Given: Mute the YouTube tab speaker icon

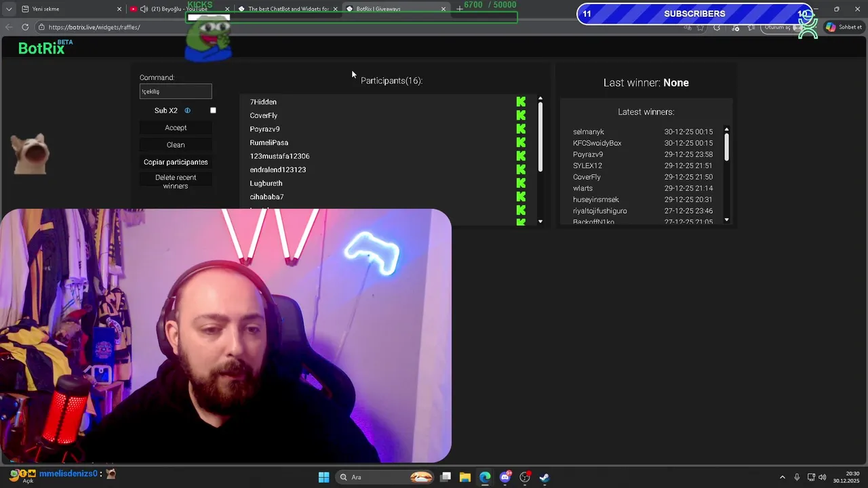Looking at the screenshot, I should 144,9.
